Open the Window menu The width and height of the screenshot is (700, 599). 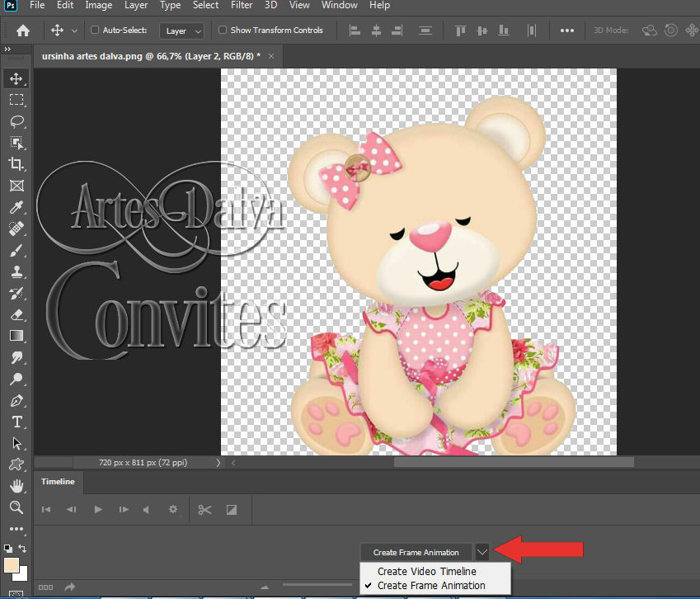click(x=340, y=5)
